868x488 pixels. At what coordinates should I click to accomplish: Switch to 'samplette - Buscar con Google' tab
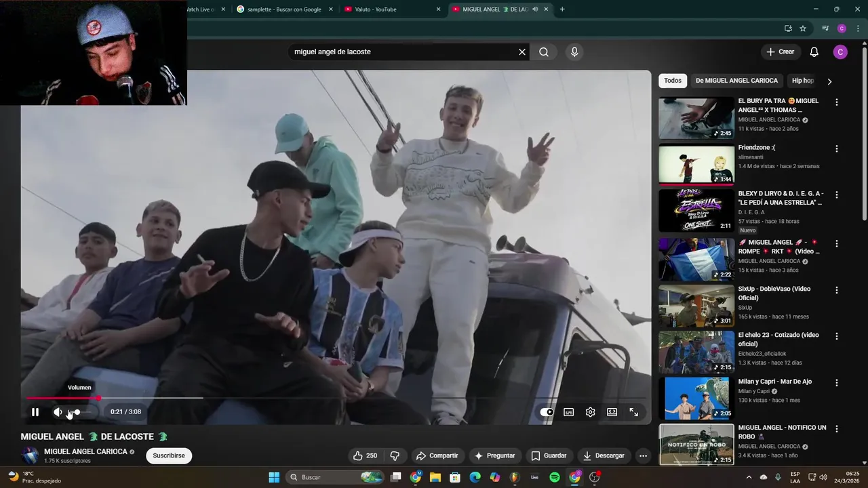click(x=284, y=9)
